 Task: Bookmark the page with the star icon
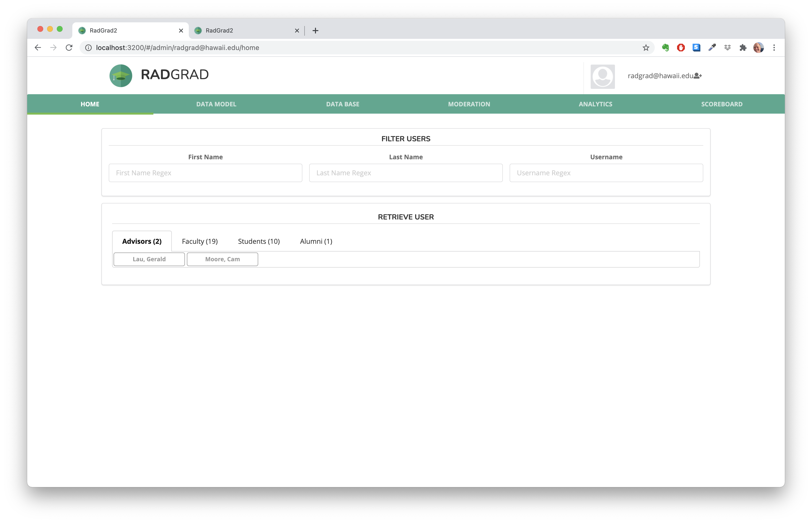click(646, 48)
